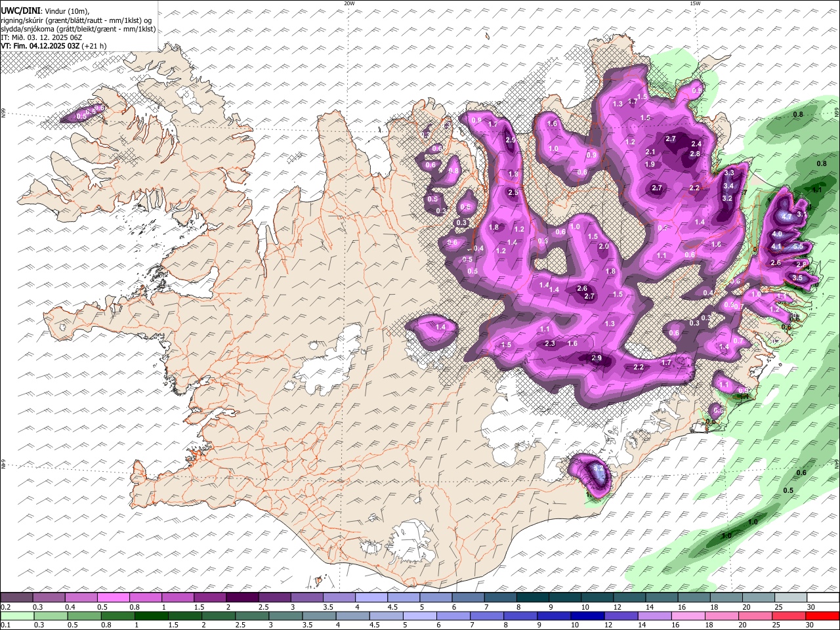Click the '2.3' snowfall value on the map
Viewport: 840px width, 630px height.
(550, 344)
